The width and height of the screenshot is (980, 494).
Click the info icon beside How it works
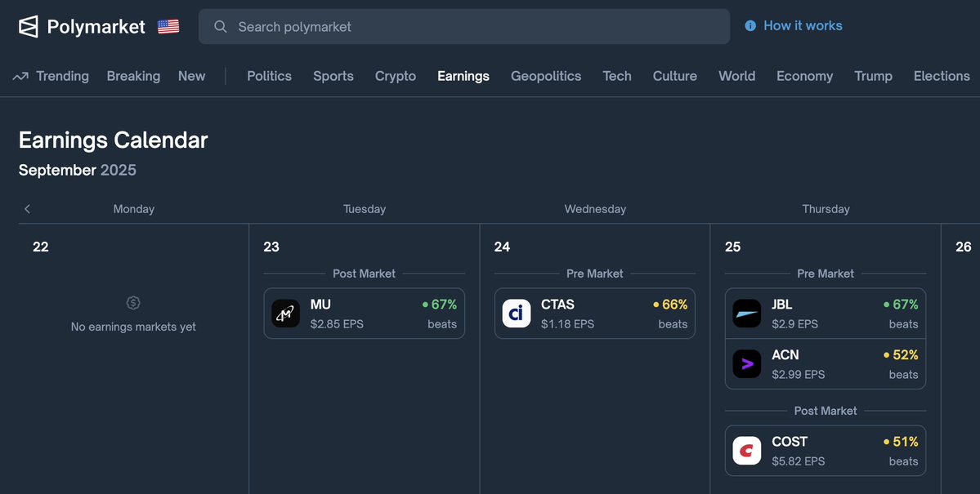(750, 25)
